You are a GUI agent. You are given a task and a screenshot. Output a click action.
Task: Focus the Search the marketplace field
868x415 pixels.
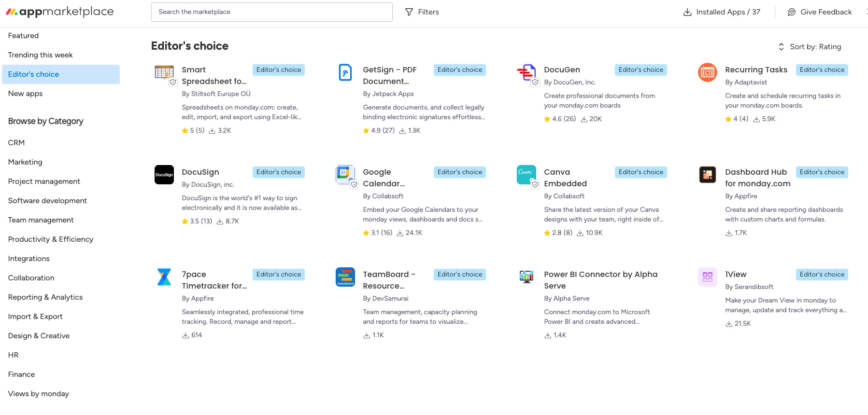click(272, 12)
